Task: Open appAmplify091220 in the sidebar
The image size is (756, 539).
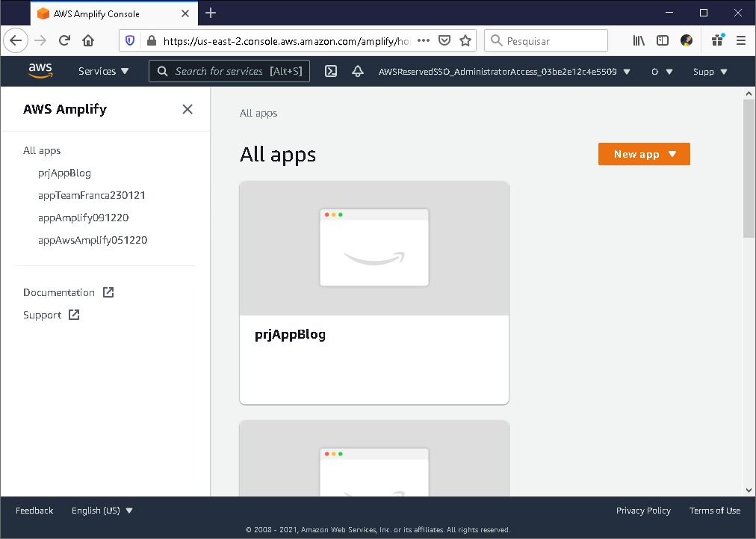Action: [84, 218]
